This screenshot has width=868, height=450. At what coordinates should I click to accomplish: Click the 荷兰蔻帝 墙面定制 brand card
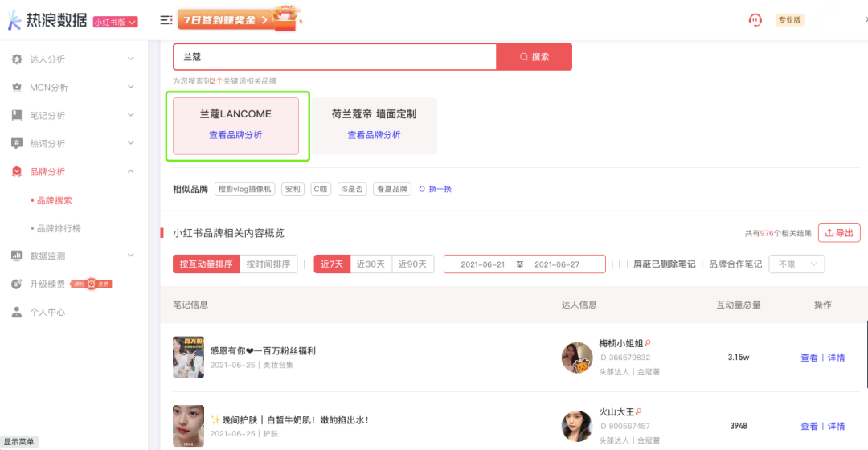(x=374, y=126)
